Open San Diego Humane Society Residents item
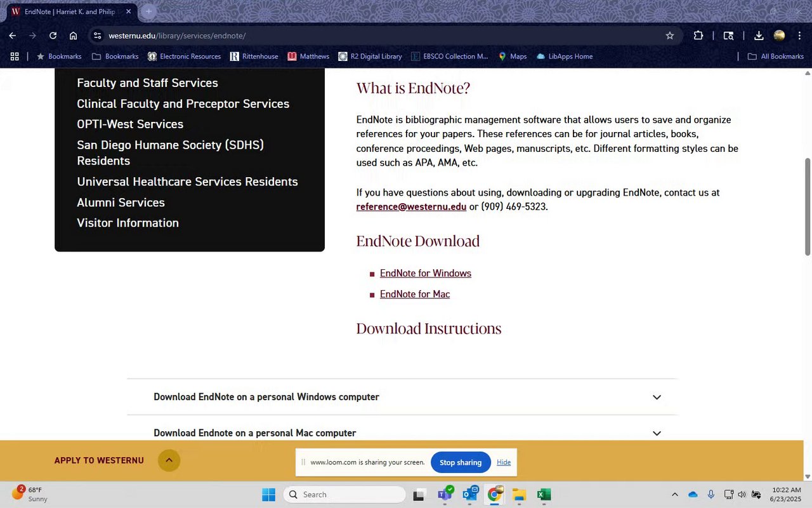This screenshot has height=508, width=812. [170, 153]
